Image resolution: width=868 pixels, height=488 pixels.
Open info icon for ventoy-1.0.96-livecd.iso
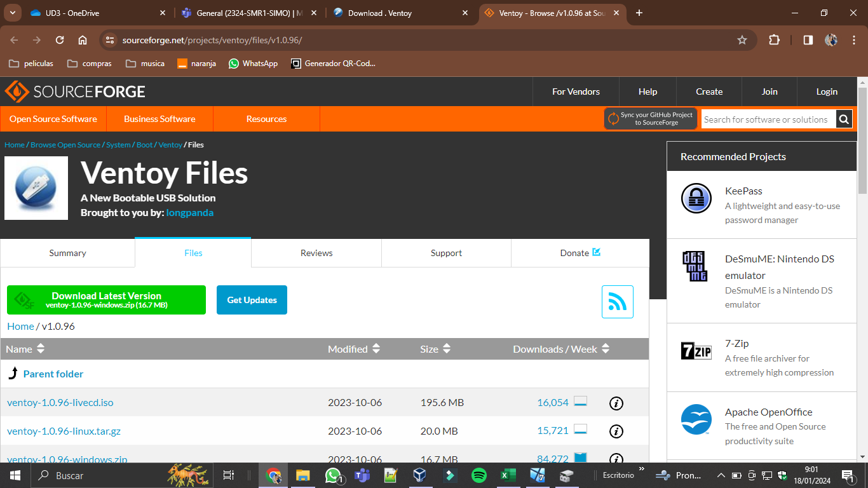pyautogui.click(x=616, y=403)
